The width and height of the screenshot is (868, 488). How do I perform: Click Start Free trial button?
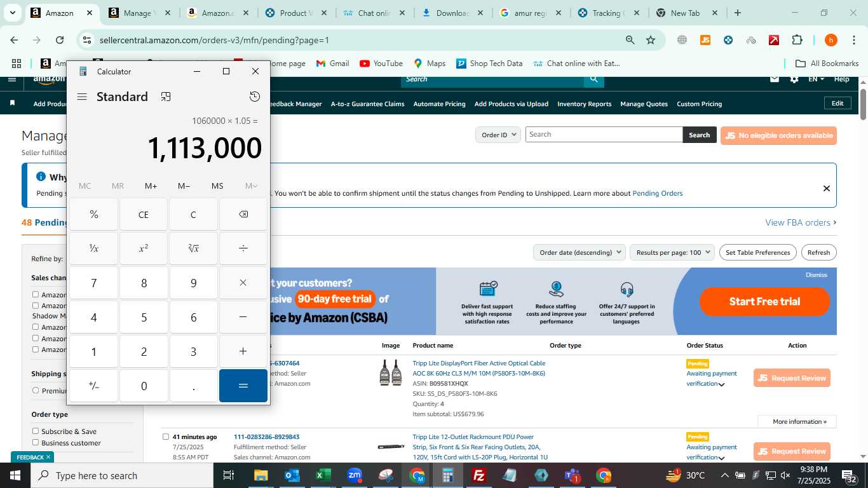pyautogui.click(x=764, y=302)
